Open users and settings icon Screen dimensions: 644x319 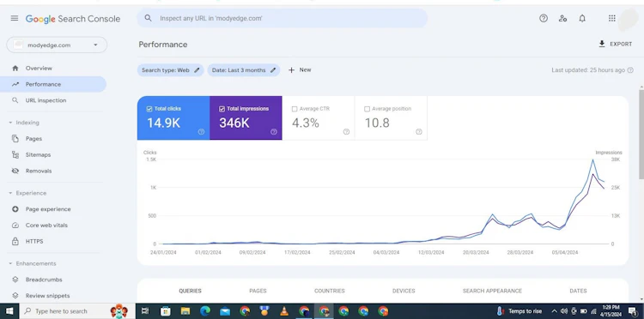click(x=562, y=19)
